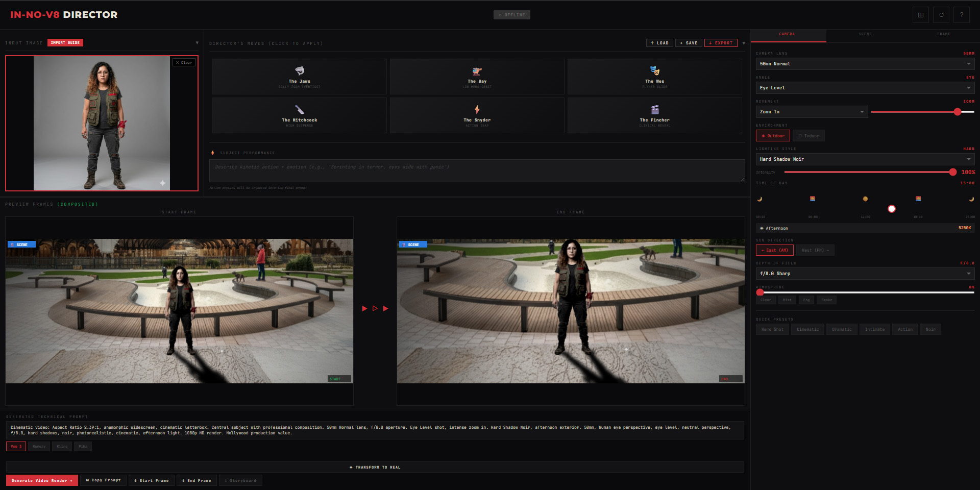This screenshot has height=490, width=980.
Task: Expand the Eye Level angle dropdown
Action: (865, 87)
